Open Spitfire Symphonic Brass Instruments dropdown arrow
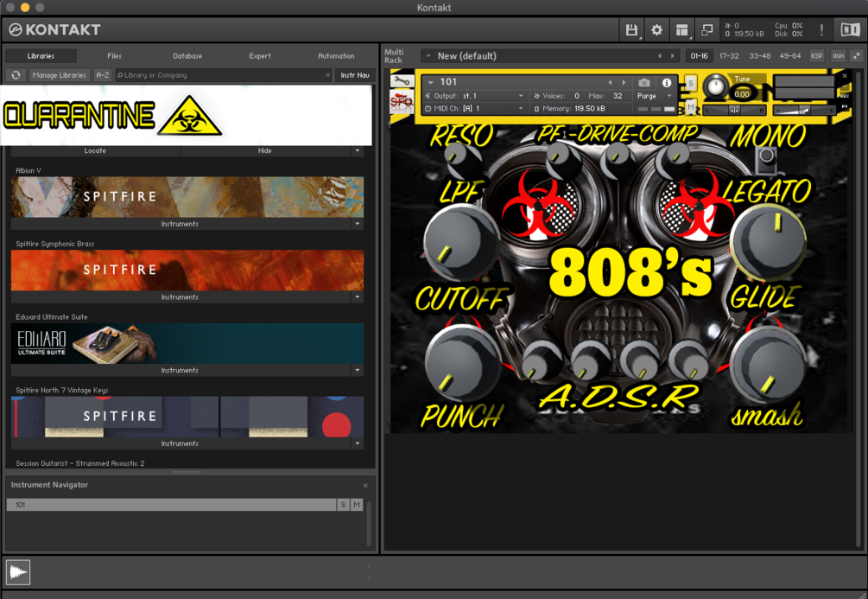 (x=357, y=297)
